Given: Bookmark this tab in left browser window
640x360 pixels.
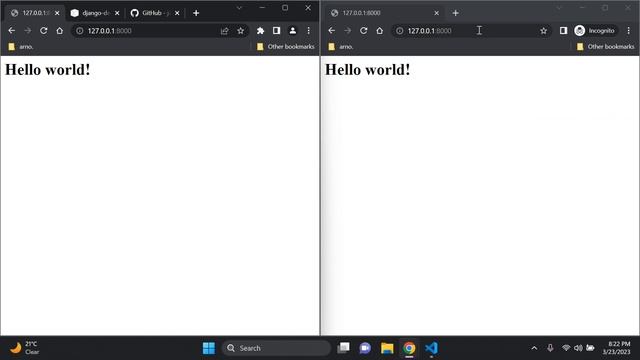Looking at the screenshot, I should (x=241, y=31).
